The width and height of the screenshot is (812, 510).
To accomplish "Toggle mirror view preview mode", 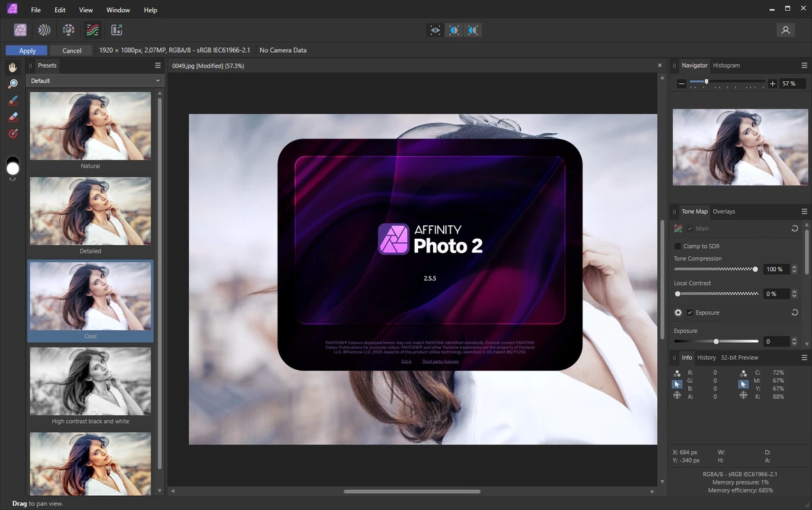I will point(473,30).
